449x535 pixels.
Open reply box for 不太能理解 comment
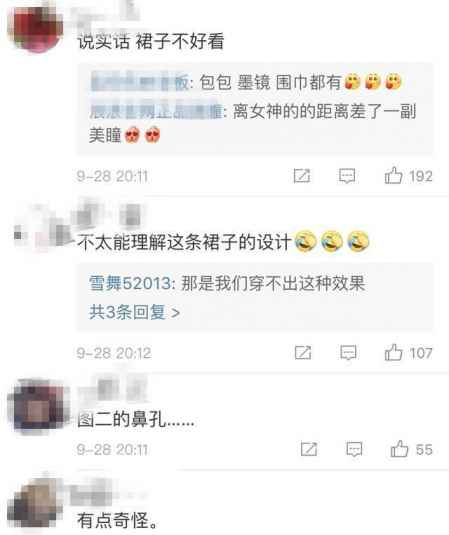[348, 352]
